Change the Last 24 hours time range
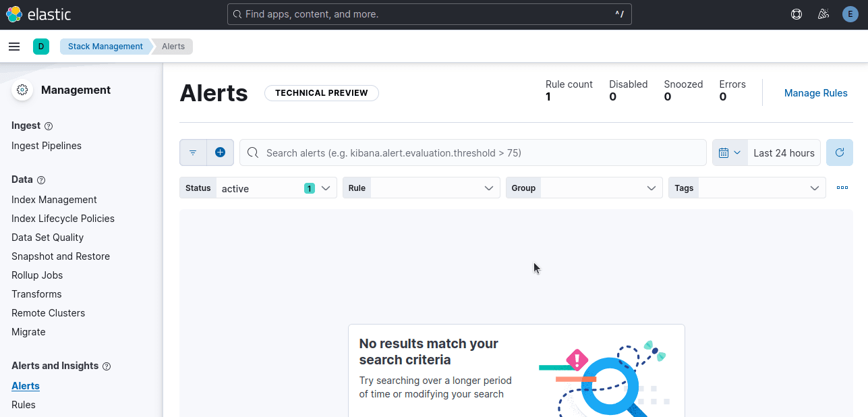Image resolution: width=868 pixels, height=417 pixels. tap(784, 152)
